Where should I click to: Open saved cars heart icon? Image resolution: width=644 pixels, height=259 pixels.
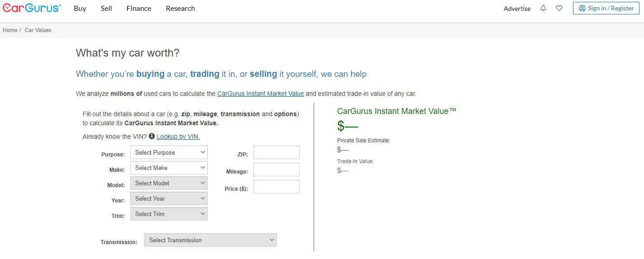click(559, 8)
